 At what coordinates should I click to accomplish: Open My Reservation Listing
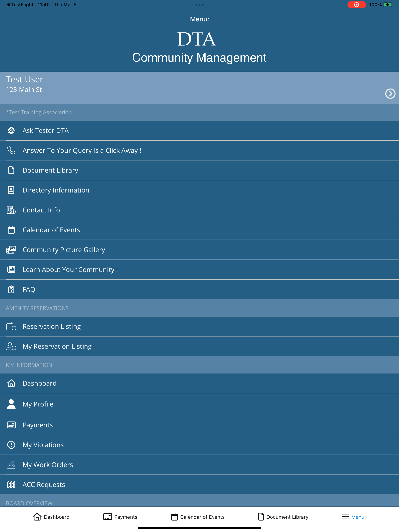(199, 346)
